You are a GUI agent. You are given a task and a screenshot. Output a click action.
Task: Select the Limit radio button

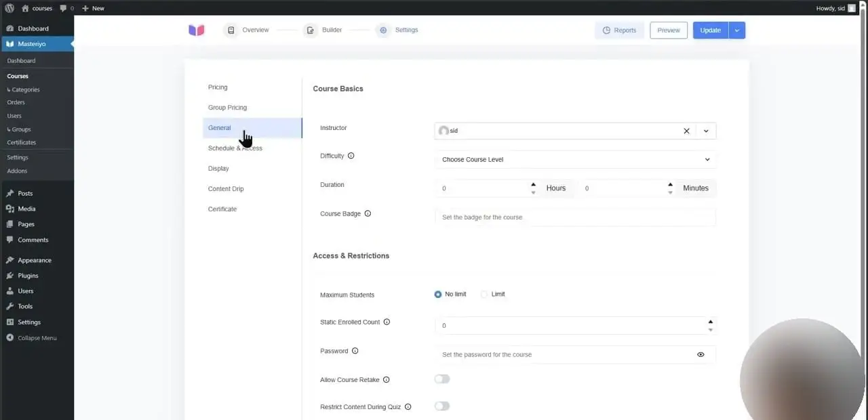(484, 294)
